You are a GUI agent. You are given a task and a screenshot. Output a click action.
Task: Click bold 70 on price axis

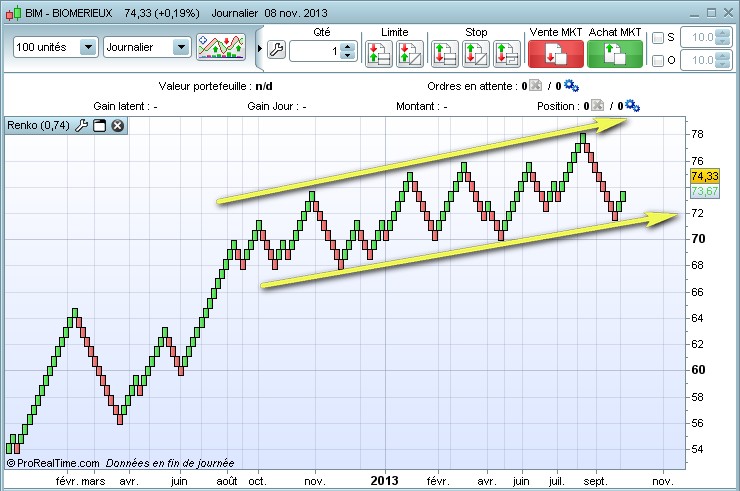(x=698, y=238)
